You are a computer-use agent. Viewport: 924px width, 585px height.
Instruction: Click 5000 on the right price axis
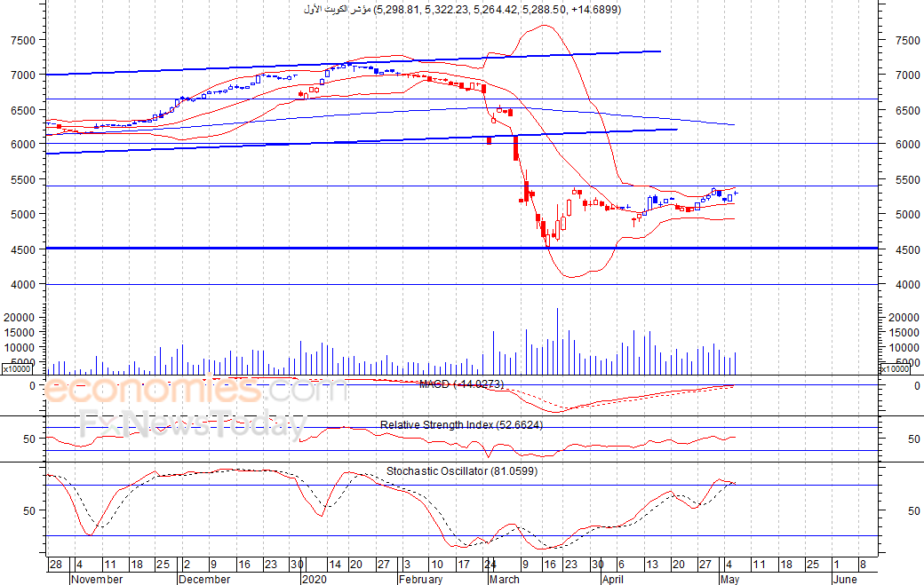(x=907, y=214)
